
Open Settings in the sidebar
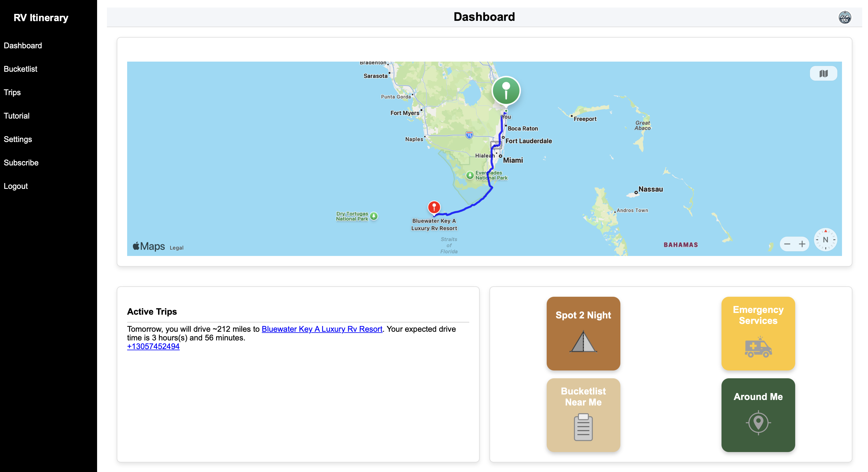(18, 139)
